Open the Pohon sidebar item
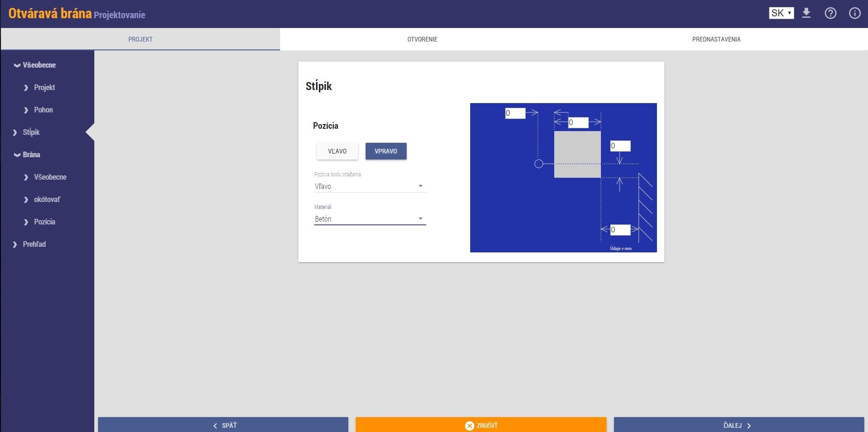This screenshot has width=868, height=432. [43, 110]
